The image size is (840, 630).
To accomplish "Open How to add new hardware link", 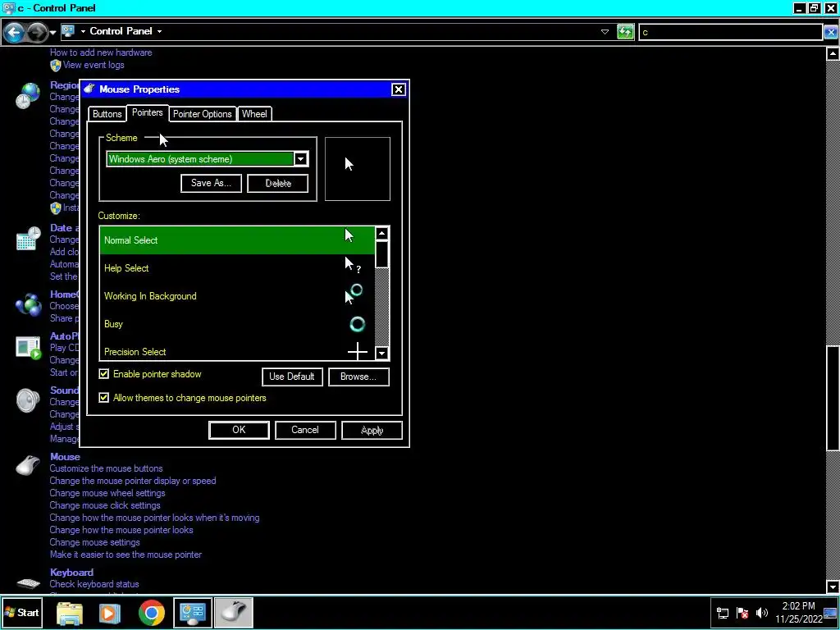I will click(x=101, y=52).
